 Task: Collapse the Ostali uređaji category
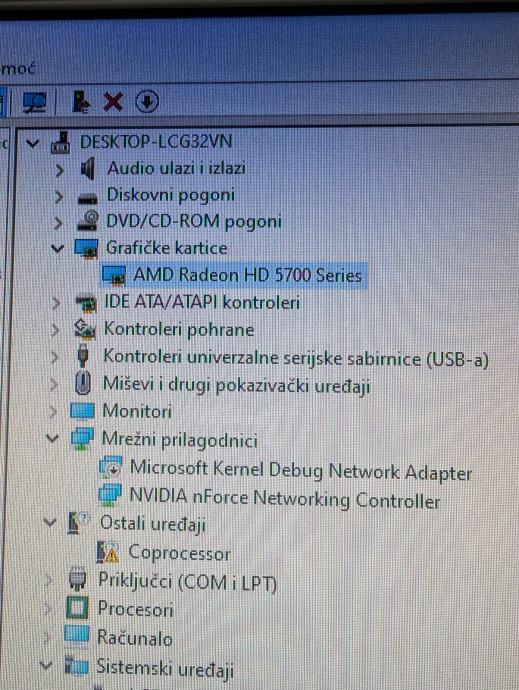coord(49,522)
